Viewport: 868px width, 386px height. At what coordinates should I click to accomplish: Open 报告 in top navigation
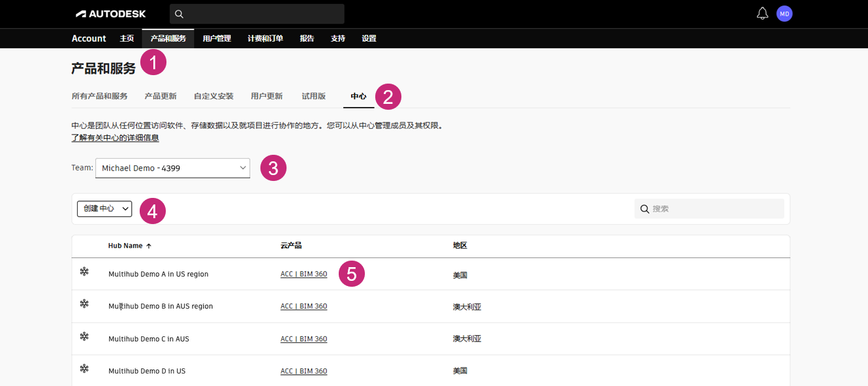click(307, 39)
